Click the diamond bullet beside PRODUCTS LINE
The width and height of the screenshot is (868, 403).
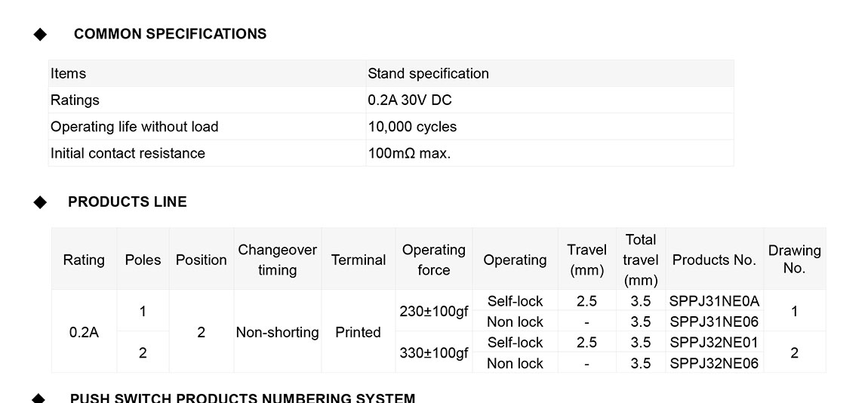coord(40,202)
